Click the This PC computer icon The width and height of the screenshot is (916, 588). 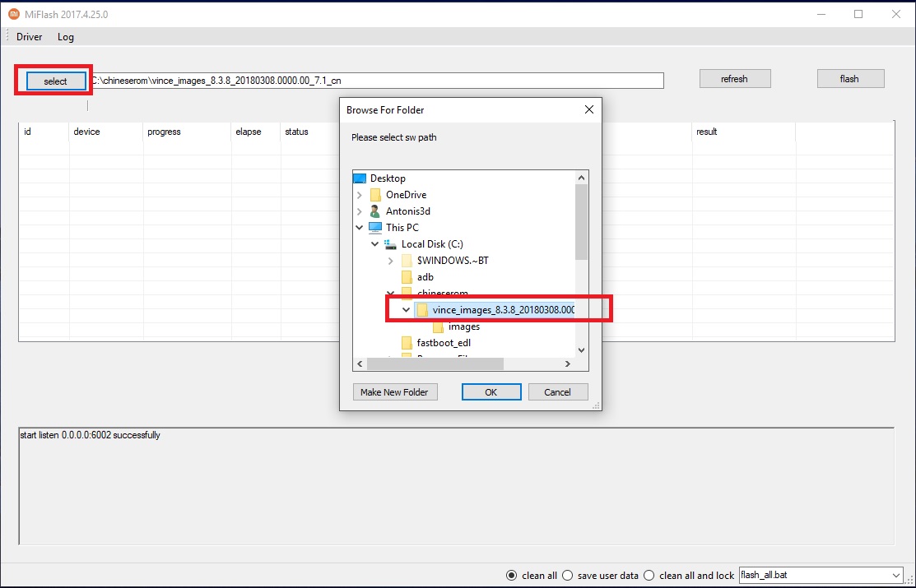point(375,228)
